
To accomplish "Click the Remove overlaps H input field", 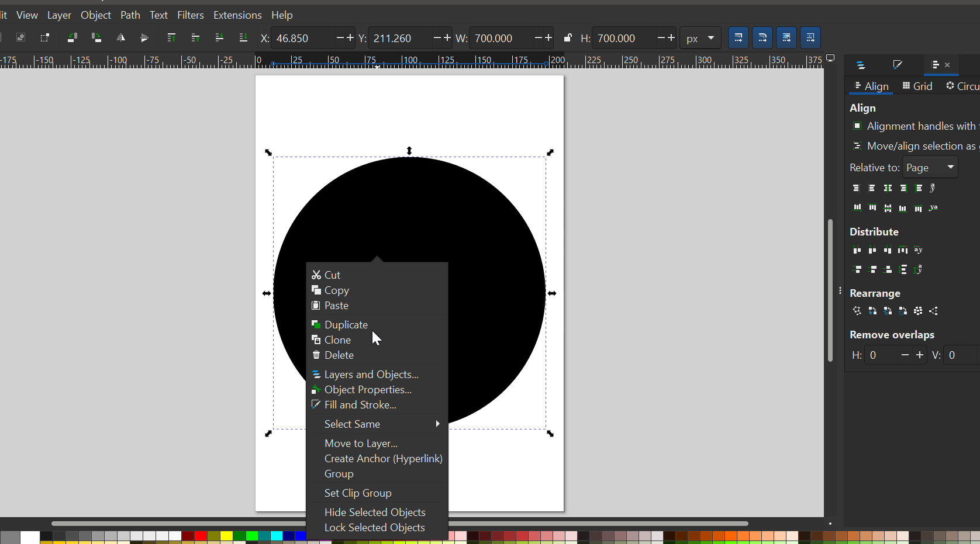I will 882,355.
